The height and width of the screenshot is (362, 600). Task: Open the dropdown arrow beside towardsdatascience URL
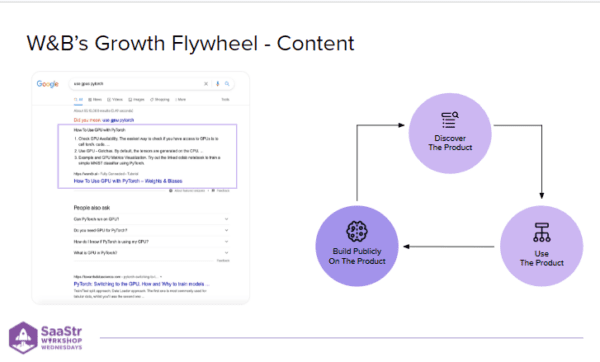[161, 276]
